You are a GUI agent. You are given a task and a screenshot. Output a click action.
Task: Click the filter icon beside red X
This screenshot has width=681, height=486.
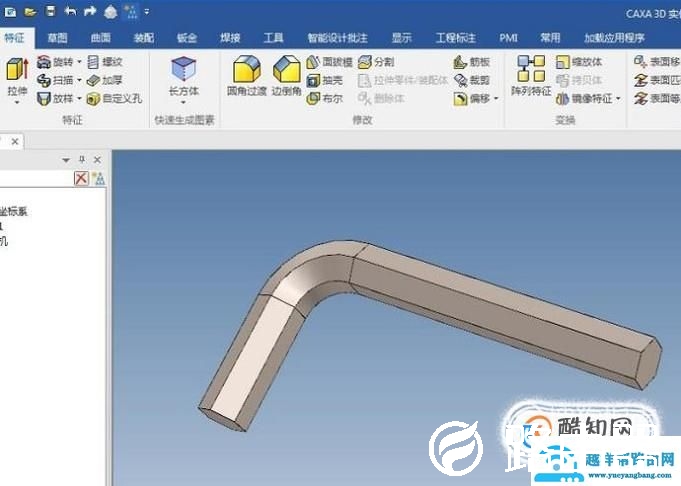tap(99, 178)
